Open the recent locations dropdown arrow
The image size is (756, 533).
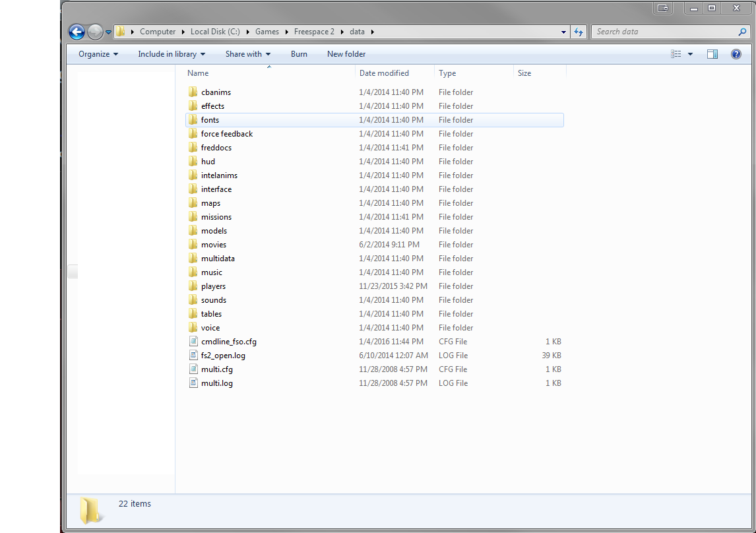tap(108, 32)
